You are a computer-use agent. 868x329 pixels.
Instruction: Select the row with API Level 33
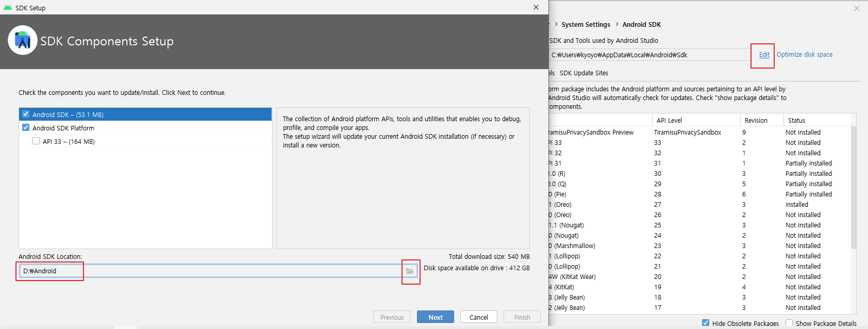699,143
